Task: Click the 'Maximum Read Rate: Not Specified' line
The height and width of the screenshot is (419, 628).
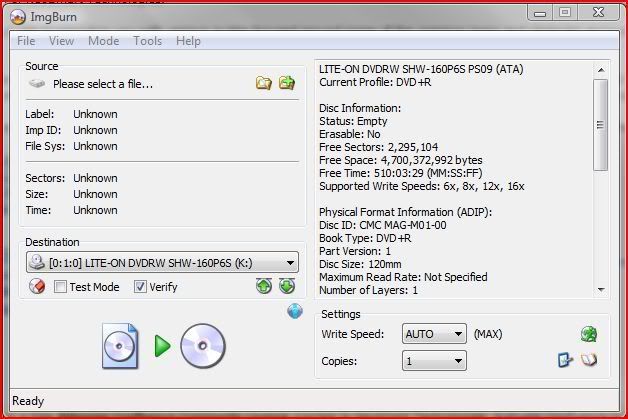Action: (403, 277)
